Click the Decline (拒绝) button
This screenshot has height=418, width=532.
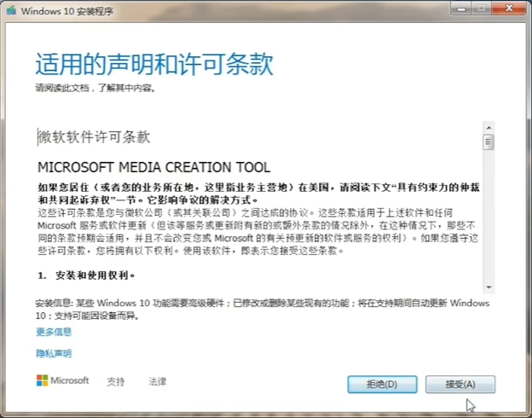pyautogui.click(x=382, y=385)
